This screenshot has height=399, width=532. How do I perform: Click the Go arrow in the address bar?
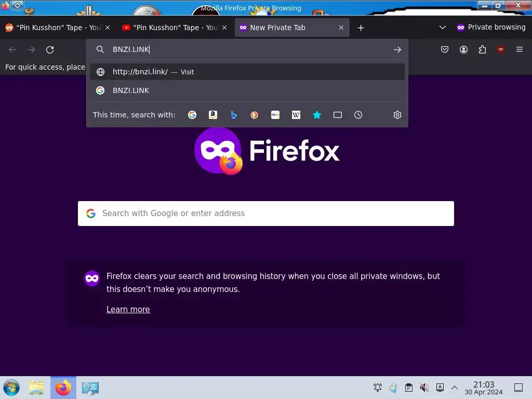coord(397,50)
